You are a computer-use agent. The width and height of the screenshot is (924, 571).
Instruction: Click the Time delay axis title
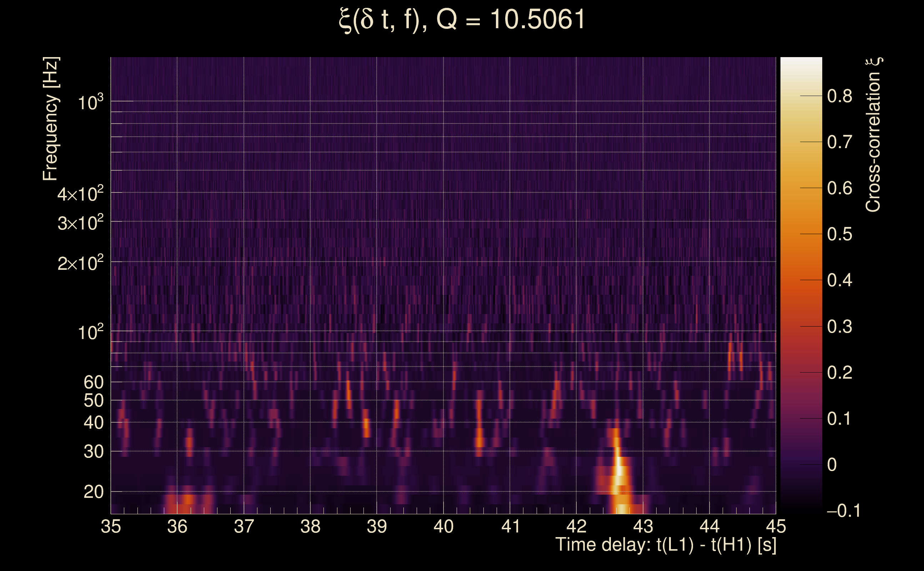[666, 545]
